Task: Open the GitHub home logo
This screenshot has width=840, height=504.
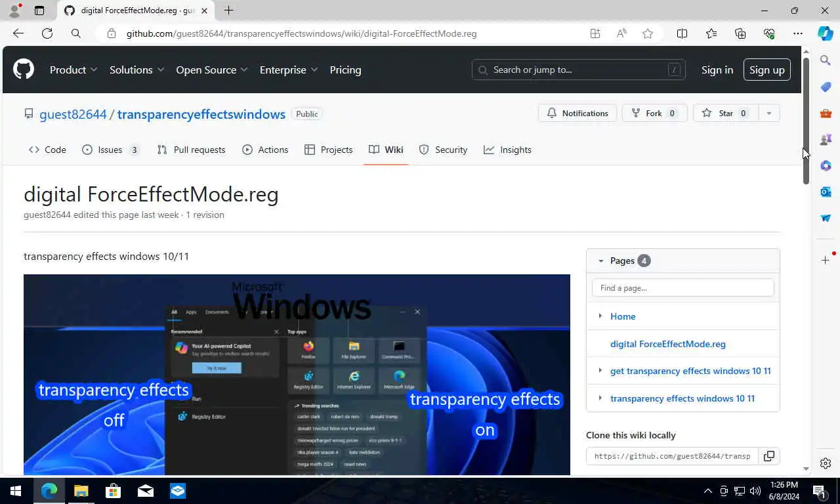Action: click(24, 70)
